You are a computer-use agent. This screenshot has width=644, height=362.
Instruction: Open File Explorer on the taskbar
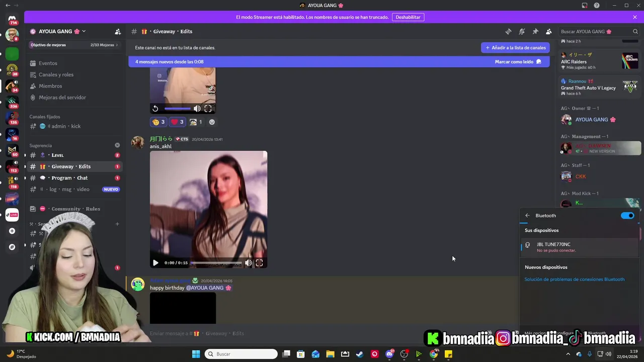330,354
